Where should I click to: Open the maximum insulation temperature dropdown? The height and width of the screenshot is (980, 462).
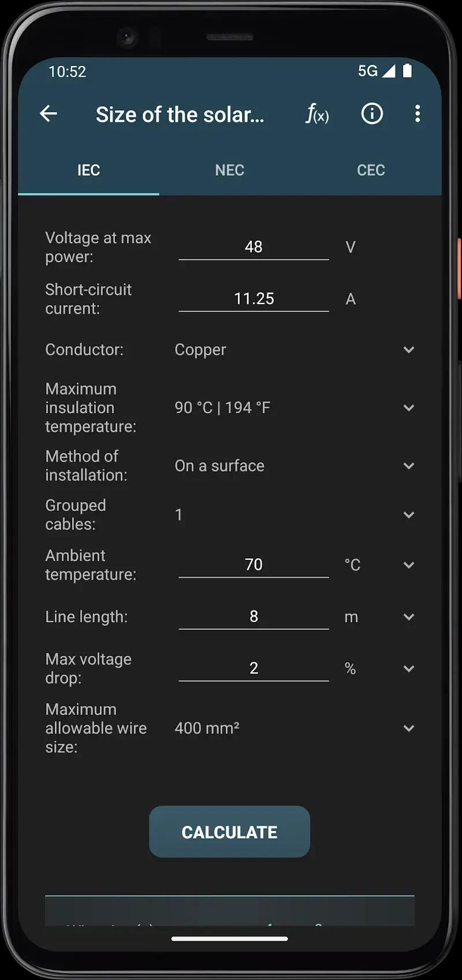(408, 408)
